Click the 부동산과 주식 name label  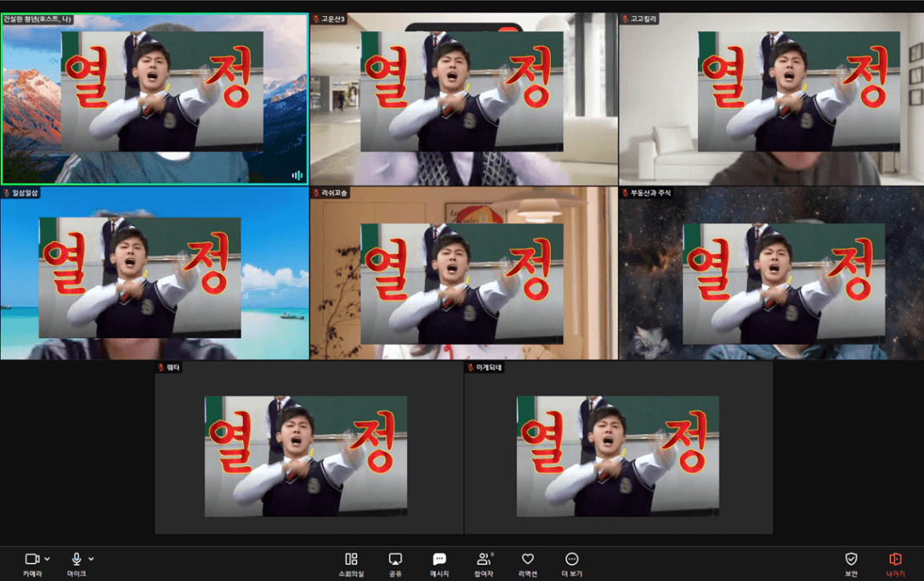tap(650, 193)
